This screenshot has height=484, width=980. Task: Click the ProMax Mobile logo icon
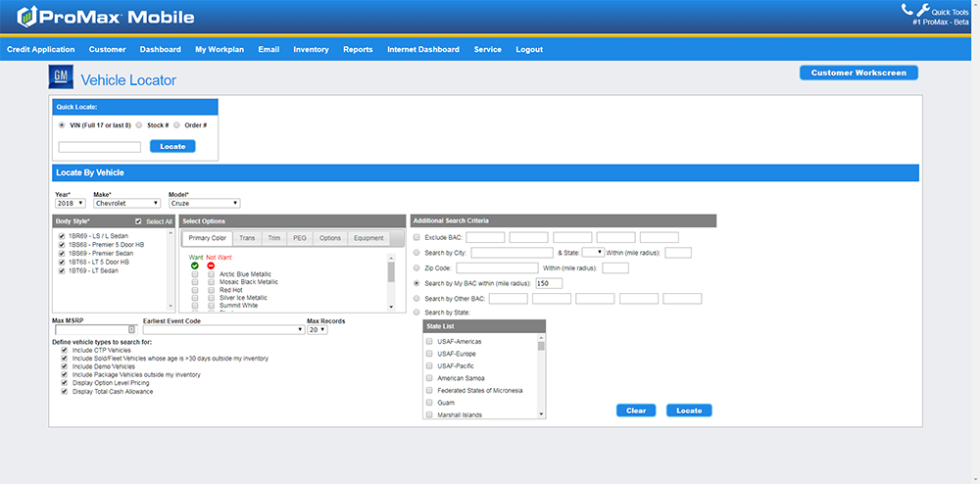click(x=25, y=17)
